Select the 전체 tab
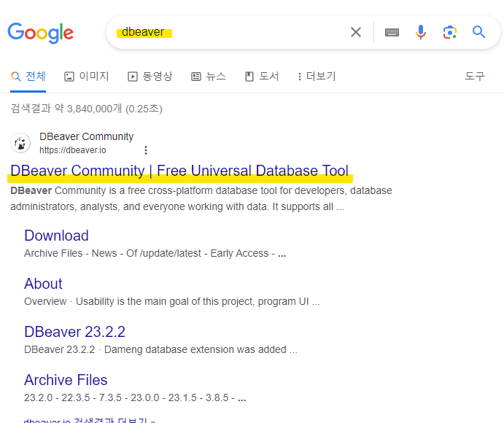The width and height of the screenshot is (504, 423). point(28,77)
